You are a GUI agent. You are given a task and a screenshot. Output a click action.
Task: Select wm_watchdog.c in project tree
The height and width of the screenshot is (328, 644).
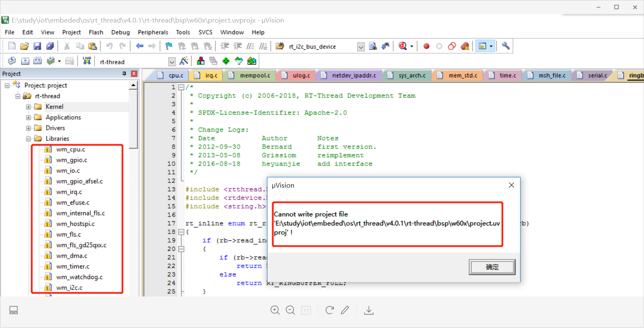(x=79, y=277)
